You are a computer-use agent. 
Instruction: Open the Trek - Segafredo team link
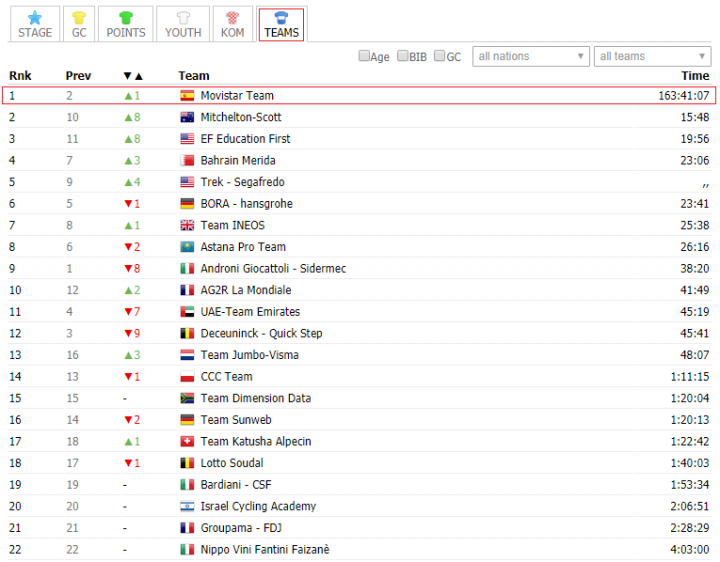242,182
